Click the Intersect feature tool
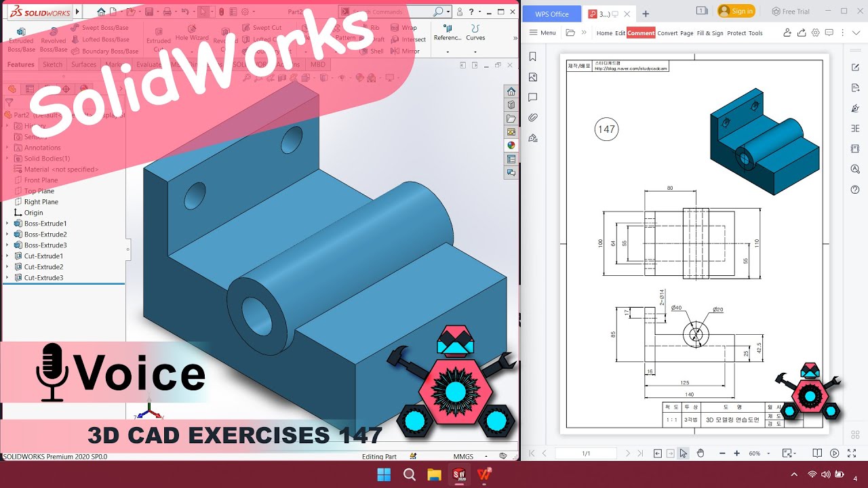 click(409, 39)
